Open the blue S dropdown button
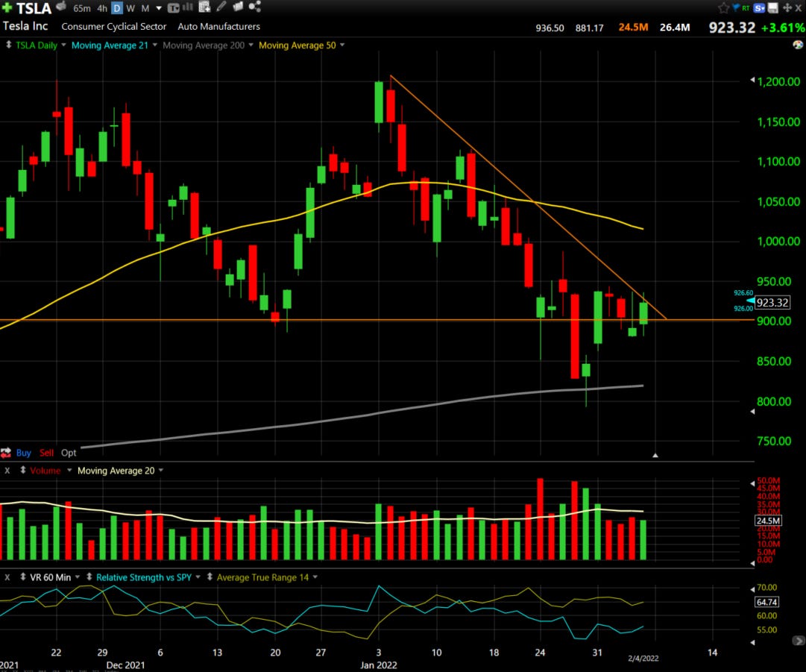 point(760,7)
